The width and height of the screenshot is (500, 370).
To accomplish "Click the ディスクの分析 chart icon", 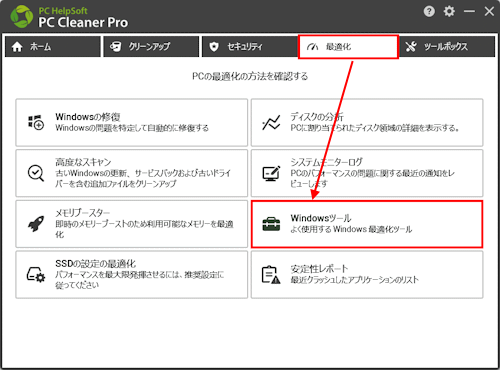I will (x=271, y=122).
